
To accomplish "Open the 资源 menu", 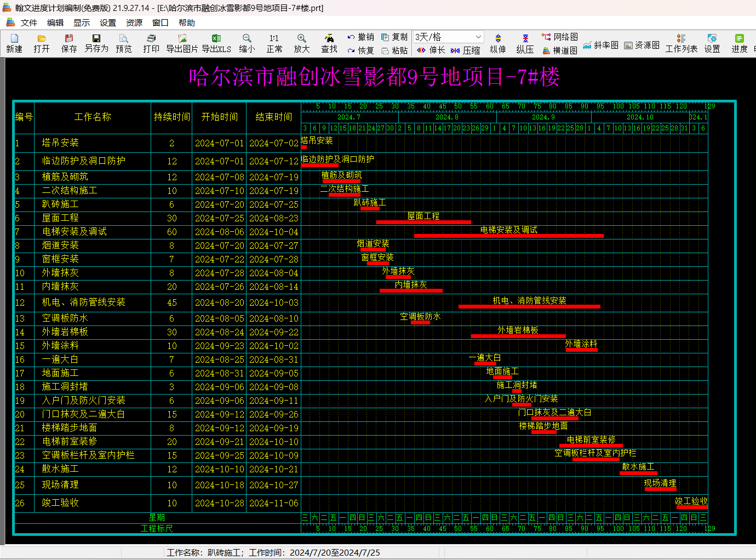I will pyautogui.click(x=134, y=22).
